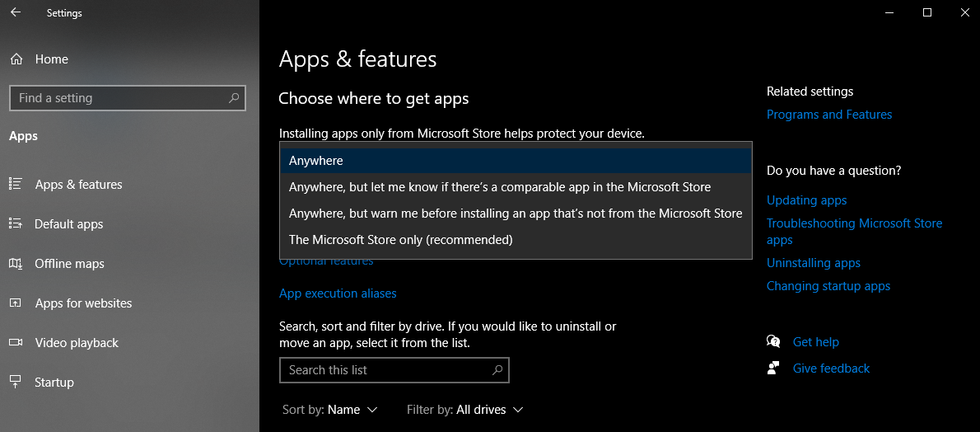Image resolution: width=980 pixels, height=432 pixels.
Task: Click the Give feedback person icon
Action: pos(773,369)
